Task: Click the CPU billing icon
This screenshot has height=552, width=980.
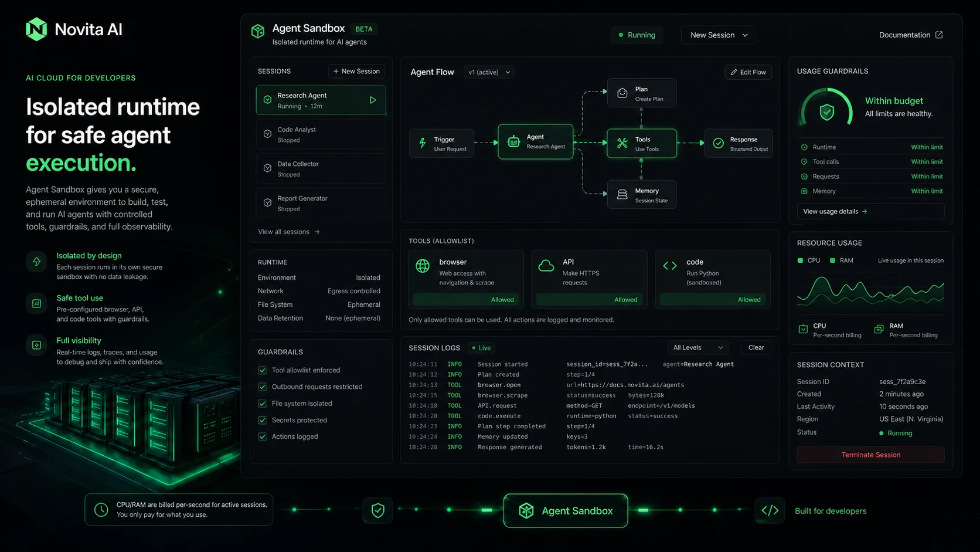Action: click(804, 329)
